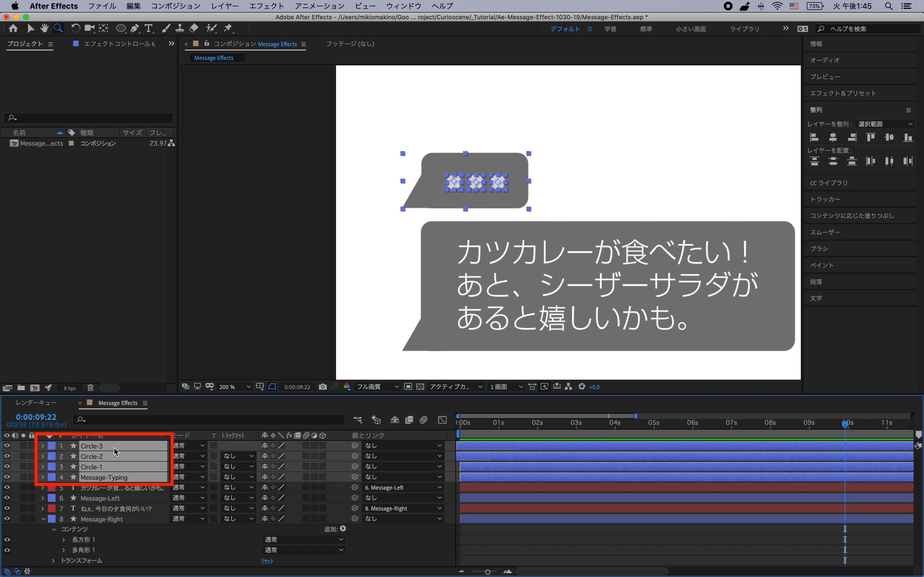
Task: Select the Hand tool
Action: 44,28
